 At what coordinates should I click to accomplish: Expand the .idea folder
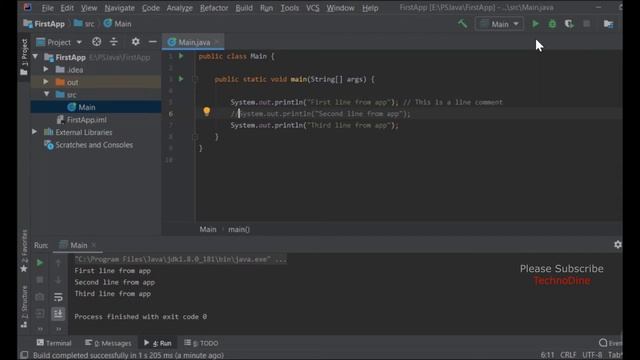coord(46,69)
